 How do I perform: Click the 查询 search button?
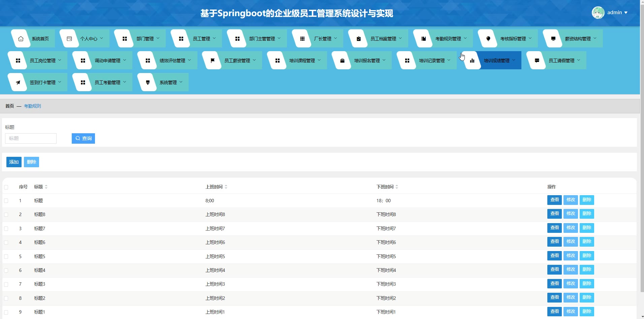click(83, 138)
